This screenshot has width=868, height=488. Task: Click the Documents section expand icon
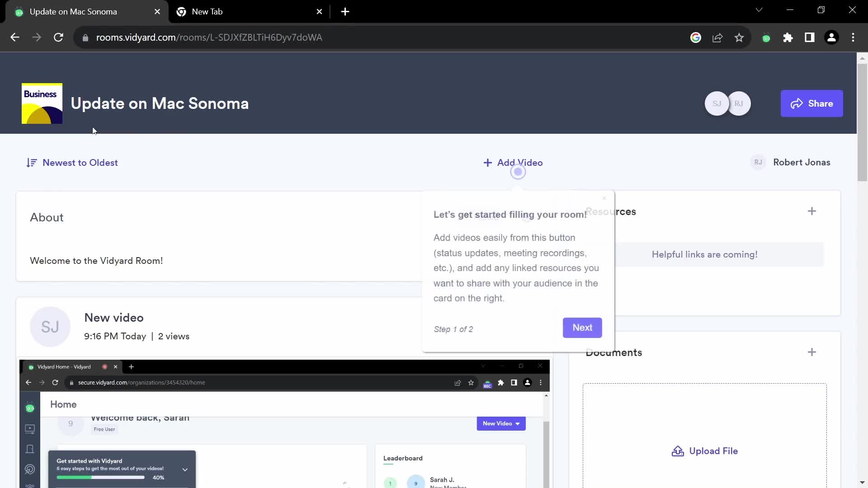(812, 352)
